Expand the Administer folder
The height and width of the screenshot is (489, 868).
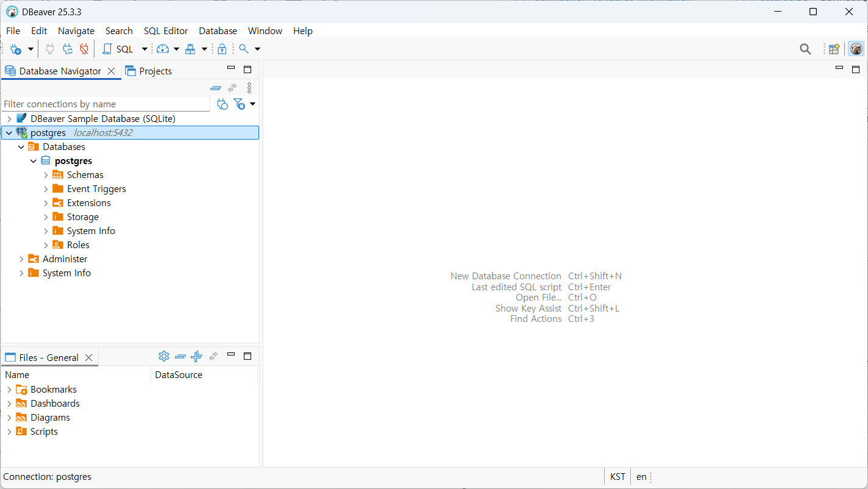pyautogui.click(x=21, y=259)
